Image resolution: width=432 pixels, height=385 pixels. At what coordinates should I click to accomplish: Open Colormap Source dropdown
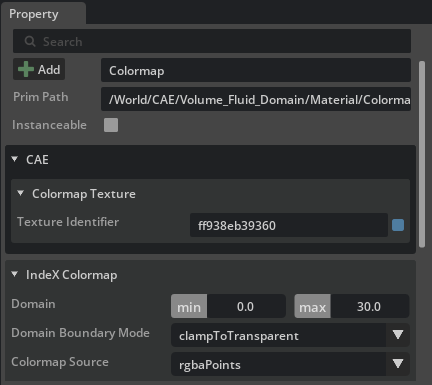pos(290,364)
